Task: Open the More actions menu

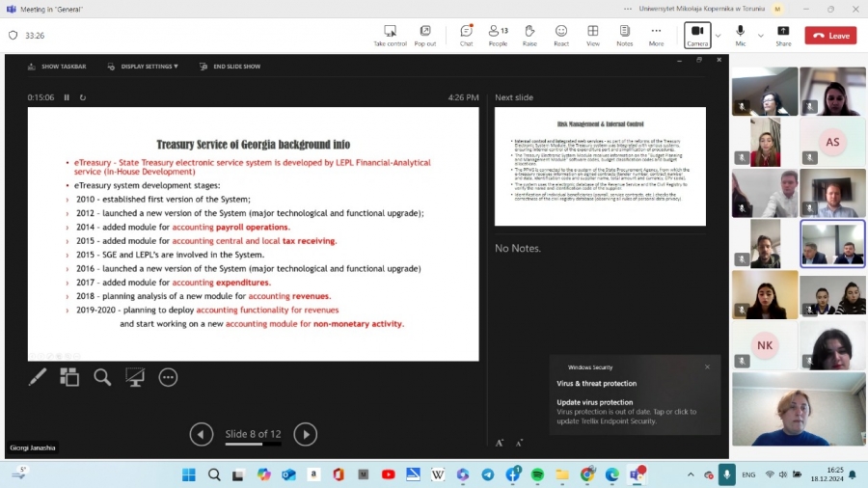Action: click(656, 35)
